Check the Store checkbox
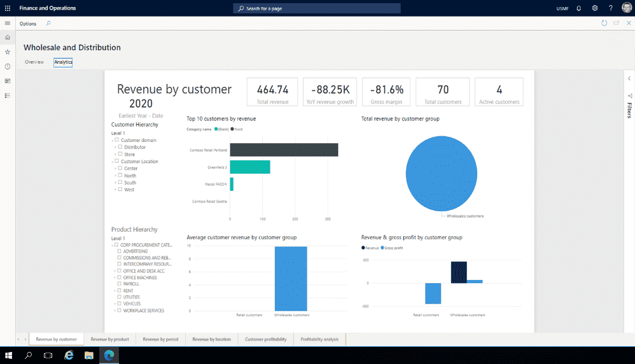The width and height of the screenshot is (635, 364). pos(120,154)
